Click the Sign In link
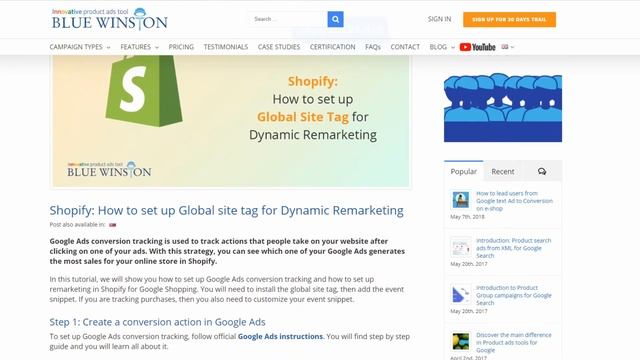Screen dimensions: 640x360 tap(440, 19)
